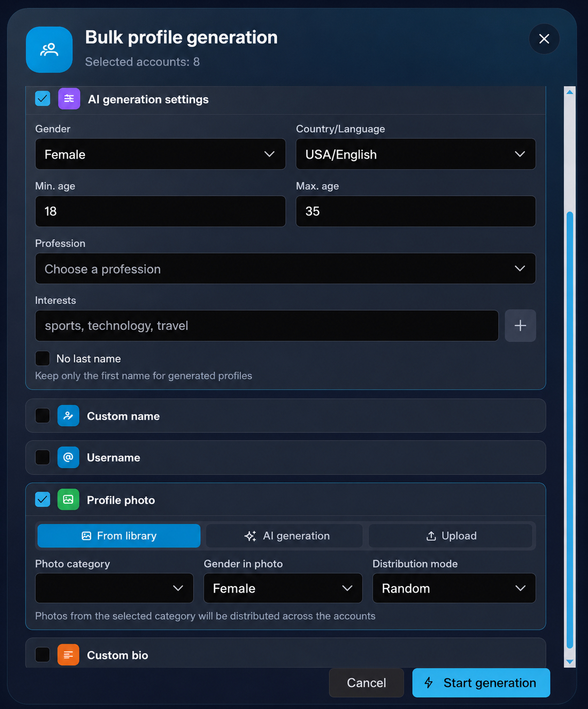The image size is (588, 709).
Task: Open the Gender in photo dropdown
Action: (x=283, y=588)
